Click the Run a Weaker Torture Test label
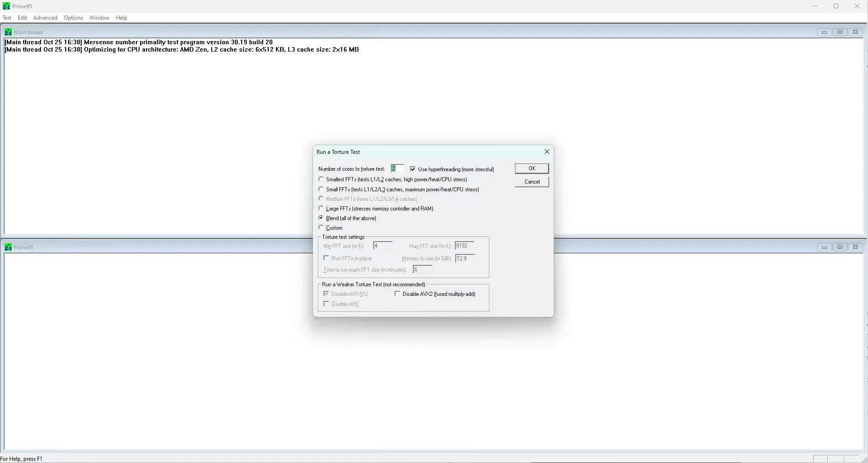The image size is (868, 463). tap(374, 284)
